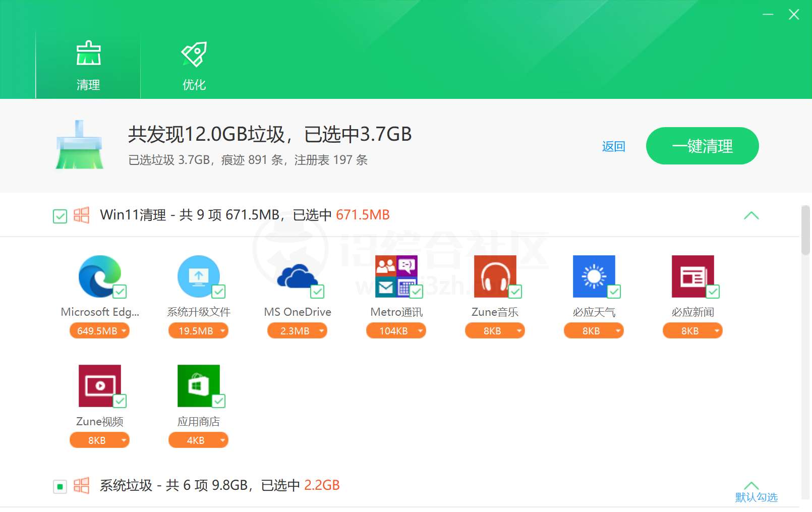Image resolution: width=812 pixels, height=512 pixels.
Task: Uncheck the 系统升级文件 item checkbox
Action: point(218,292)
